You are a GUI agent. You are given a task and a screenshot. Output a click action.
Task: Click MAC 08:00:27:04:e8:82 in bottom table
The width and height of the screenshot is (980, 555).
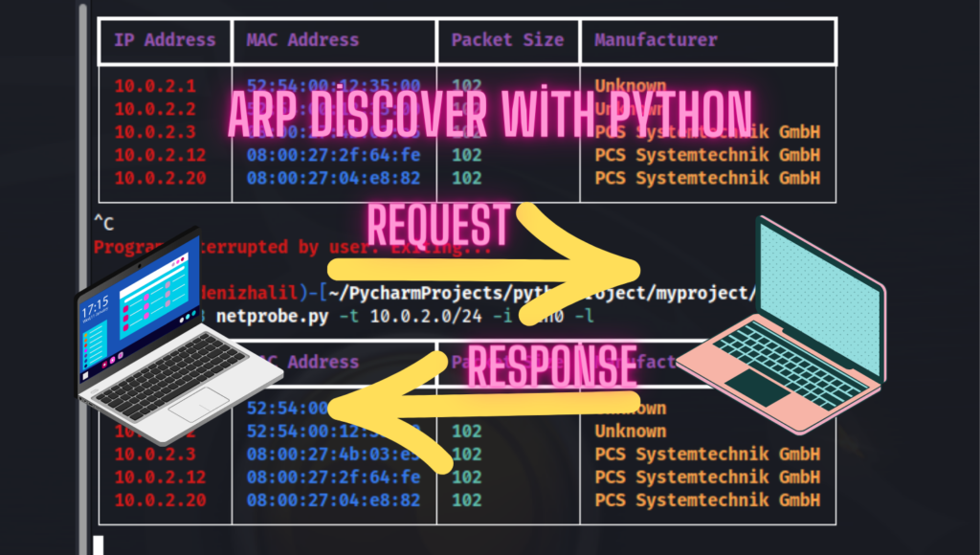(333, 499)
